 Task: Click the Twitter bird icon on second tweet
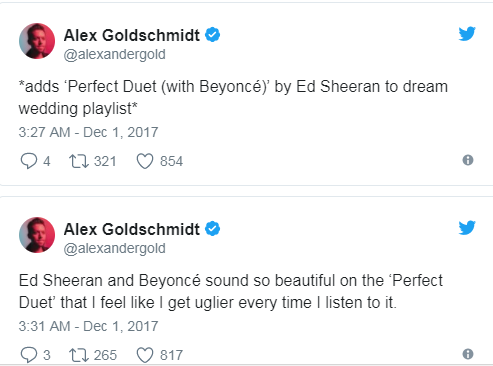[x=467, y=228]
